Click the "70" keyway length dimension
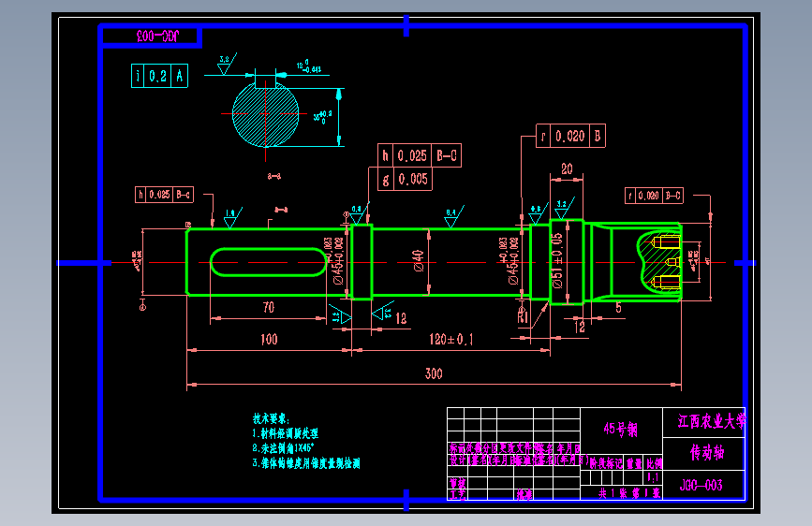This screenshot has width=812, height=526. 268,308
